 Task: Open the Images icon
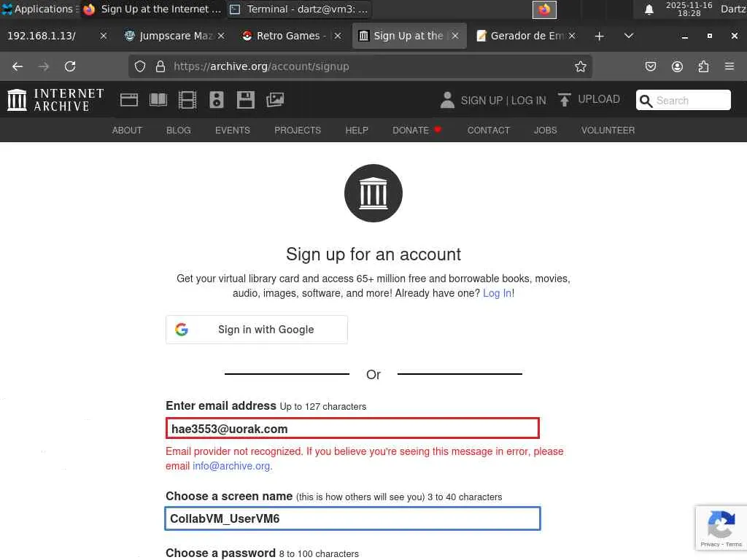275,100
